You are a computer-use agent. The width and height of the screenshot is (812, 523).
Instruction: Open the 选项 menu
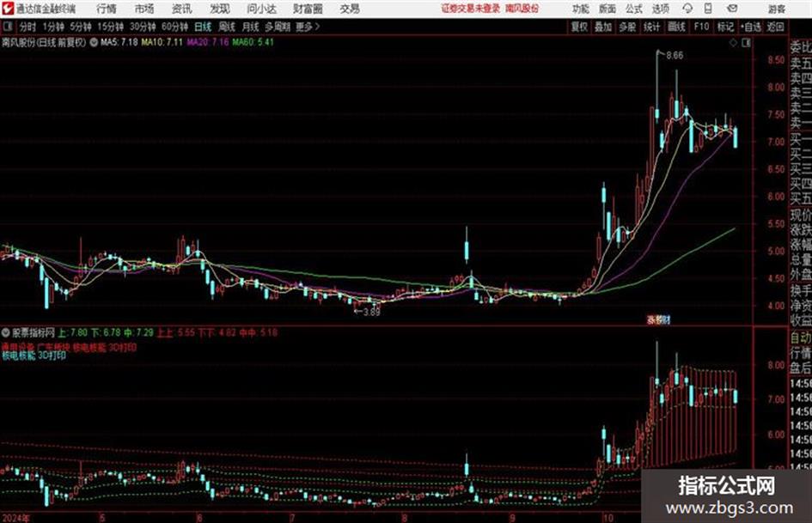(x=660, y=9)
